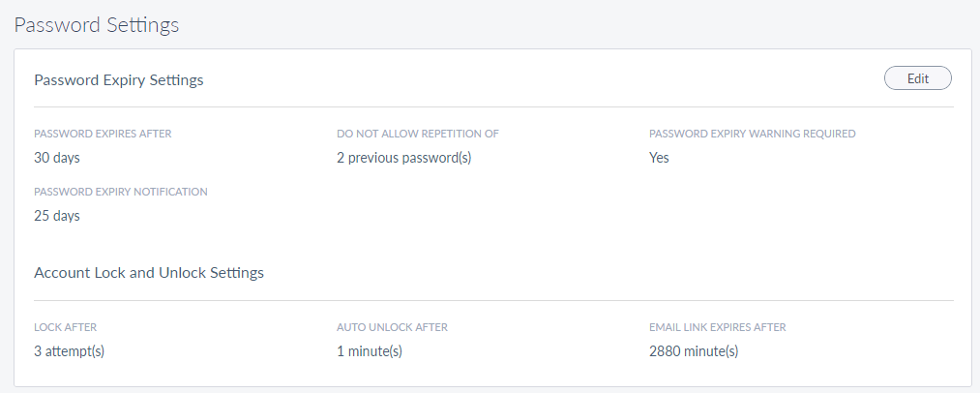This screenshot has width=980, height=393.
Task: Select the 2 previous password(s) value
Action: tap(403, 158)
